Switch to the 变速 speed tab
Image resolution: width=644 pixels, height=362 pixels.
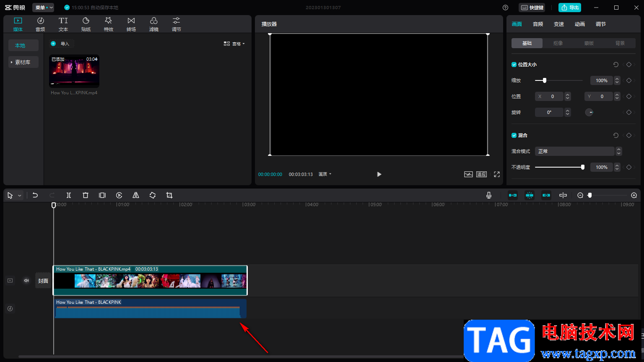click(x=559, y=24)
